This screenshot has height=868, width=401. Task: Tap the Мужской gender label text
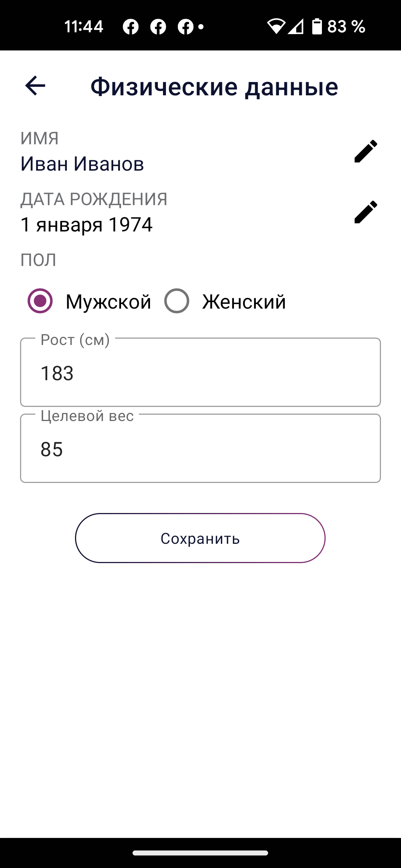pyautogui.click(x=108, y=302)
